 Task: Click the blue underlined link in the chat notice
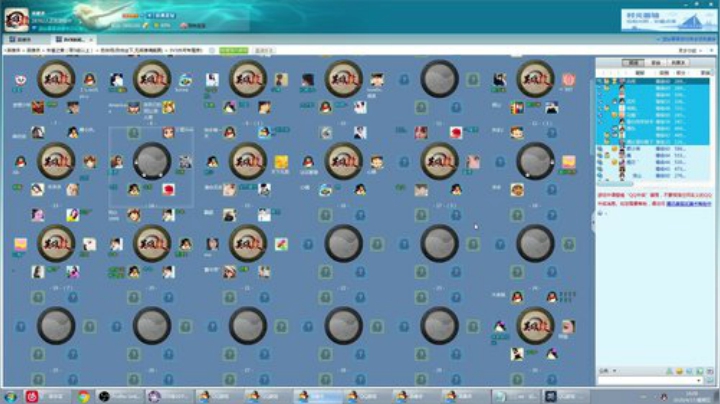coord(688,203)
